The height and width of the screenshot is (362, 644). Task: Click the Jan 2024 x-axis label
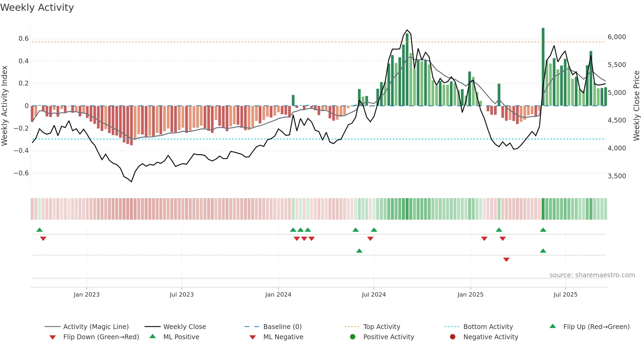[278, 294]
